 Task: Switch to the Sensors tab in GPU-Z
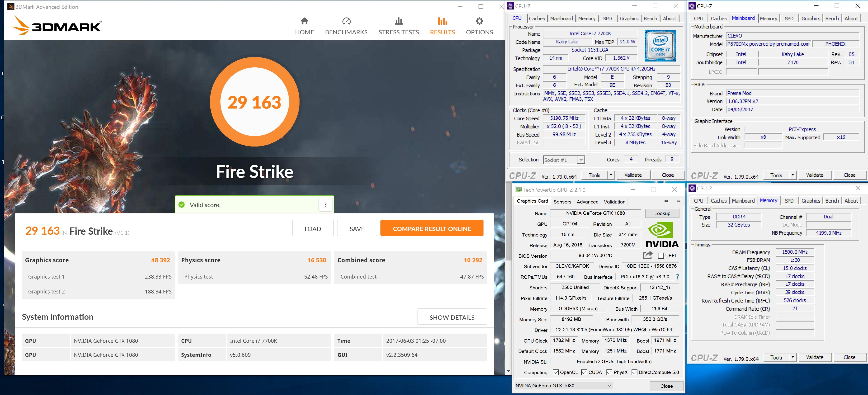pos(562,201)
